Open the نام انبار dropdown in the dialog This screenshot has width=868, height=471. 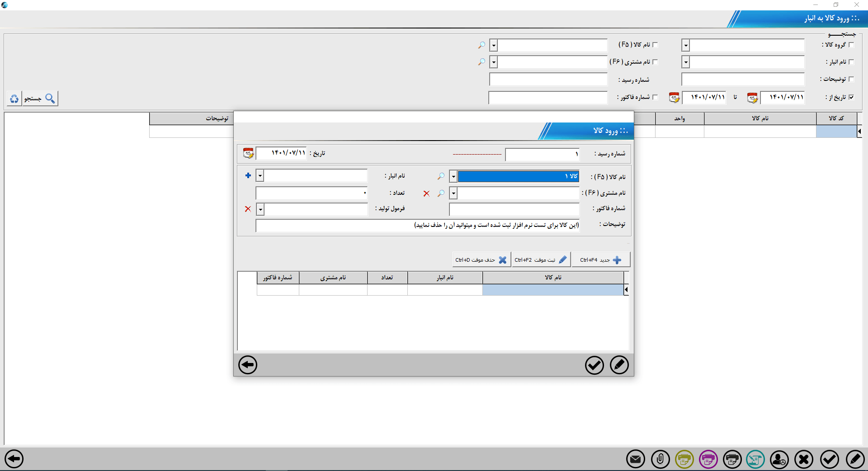[260, 176]
